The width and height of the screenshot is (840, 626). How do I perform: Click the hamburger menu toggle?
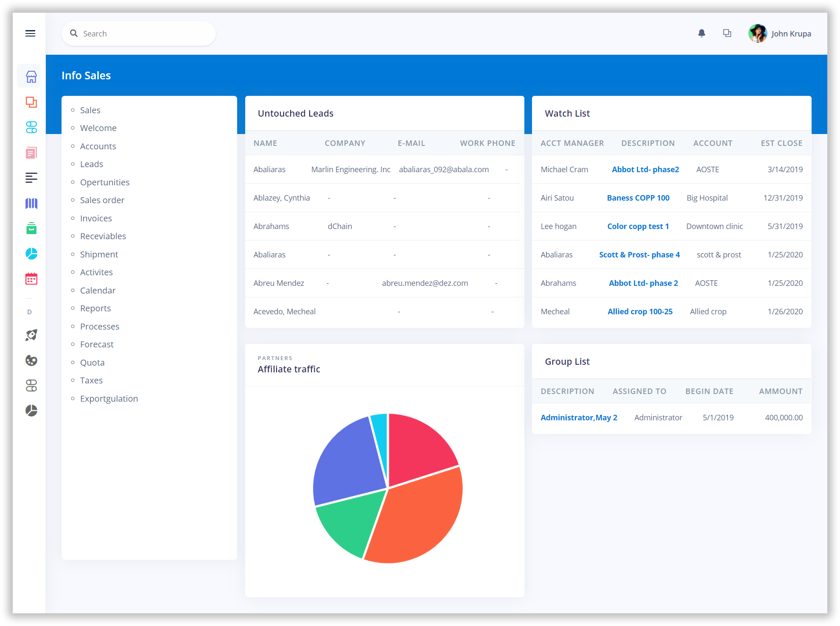(30, 33)
